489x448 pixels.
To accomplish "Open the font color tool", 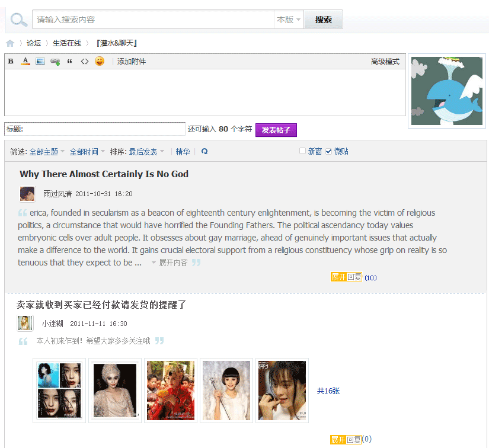I will tap(25, 61).
